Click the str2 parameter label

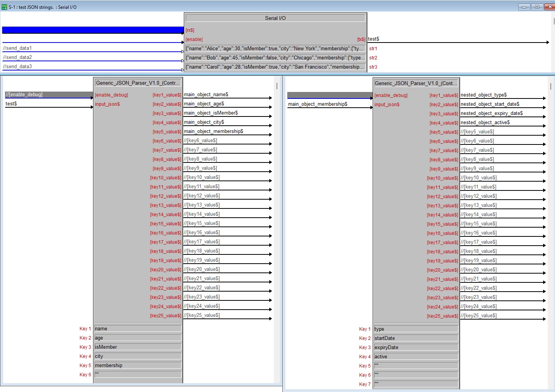[x=373, y=58]
